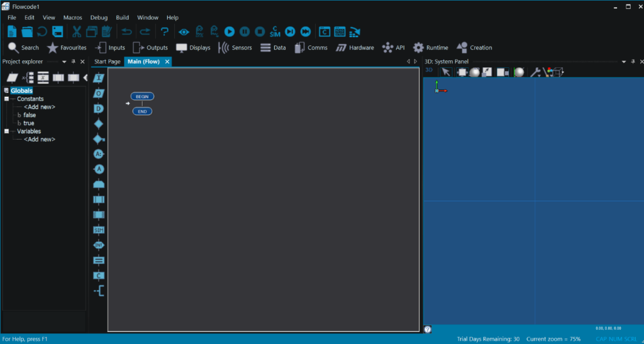The height and width of the screenshot is (344, 644).
Task: Pin the Project explorer panel
Action: point(74,62)
